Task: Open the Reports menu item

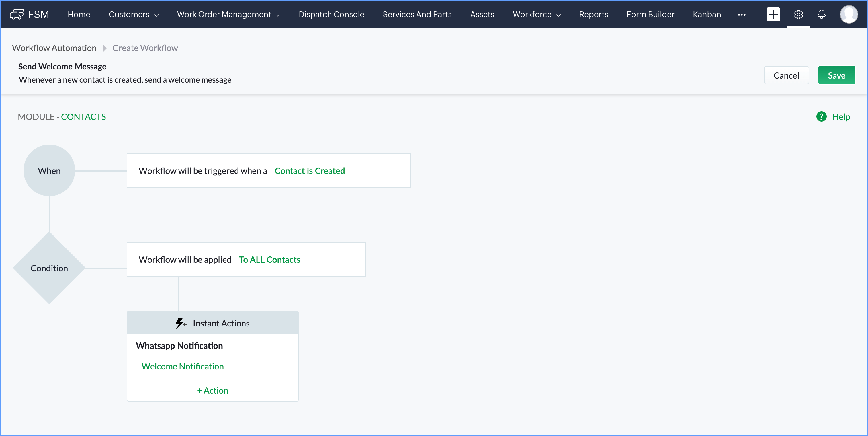Action: [x=593, y=15]
